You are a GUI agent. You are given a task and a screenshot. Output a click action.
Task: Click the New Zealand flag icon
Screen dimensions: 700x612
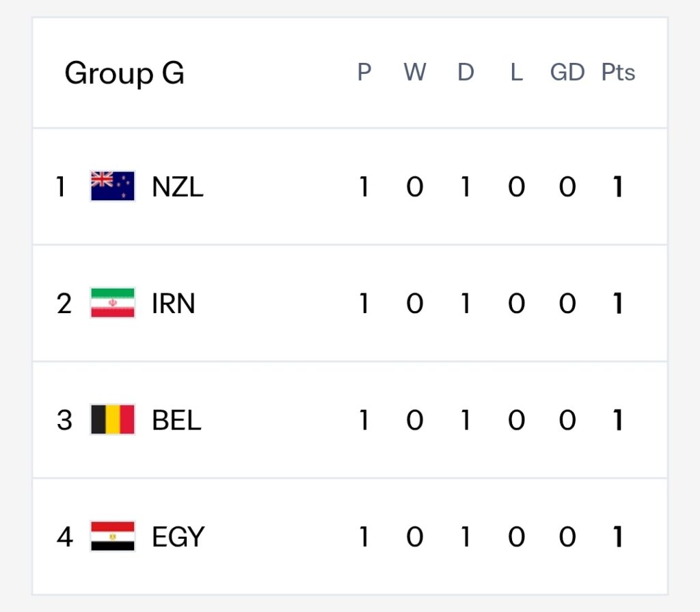coord(113,186)
